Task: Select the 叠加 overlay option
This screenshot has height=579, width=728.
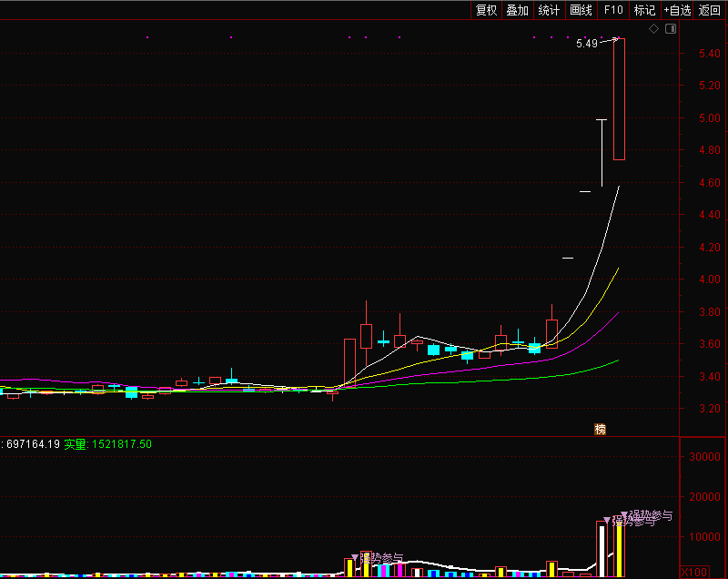Action: 517,10
